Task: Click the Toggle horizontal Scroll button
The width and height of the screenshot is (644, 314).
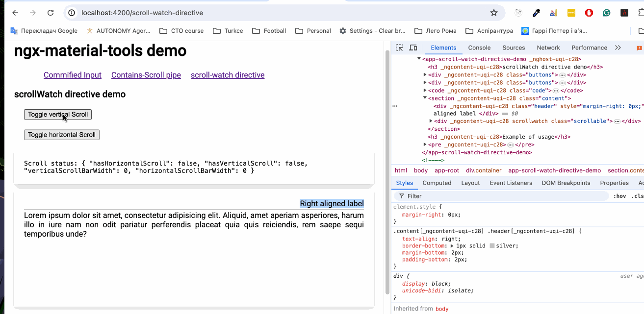Action: pyautogui.click(x=62, y=135)
